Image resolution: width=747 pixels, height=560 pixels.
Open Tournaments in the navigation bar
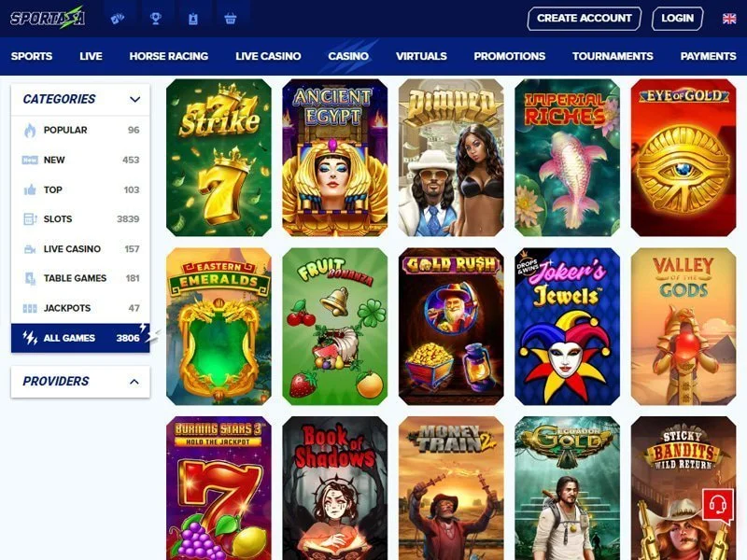[613, 56]
